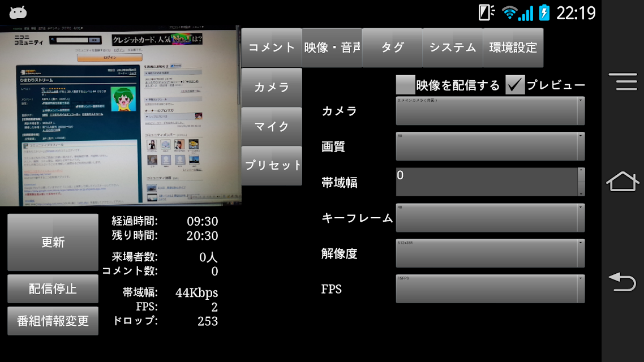644x362 pixels.
Task: Tap the camera preview image
Action: [x=120, y=116]
